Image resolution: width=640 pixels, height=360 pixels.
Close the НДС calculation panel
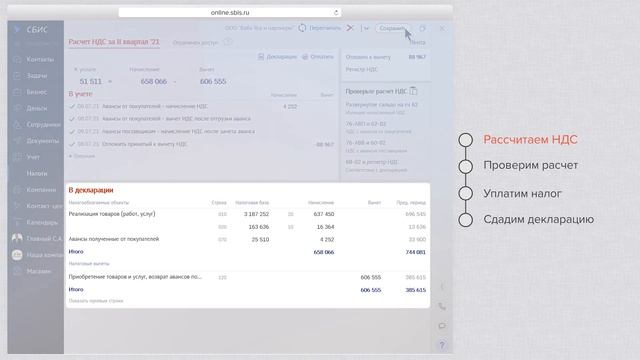[x=442, y=29]
